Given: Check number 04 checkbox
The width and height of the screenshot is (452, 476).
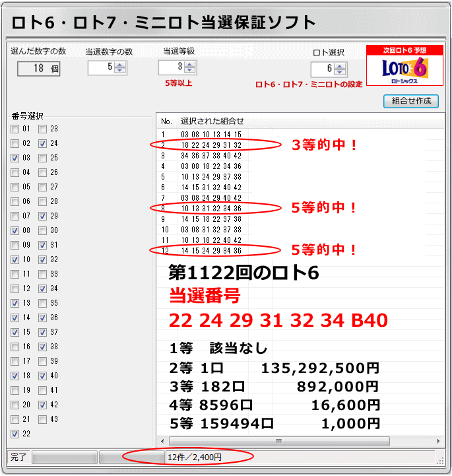Looking at the screenshot, I should [x=15, y=173].
